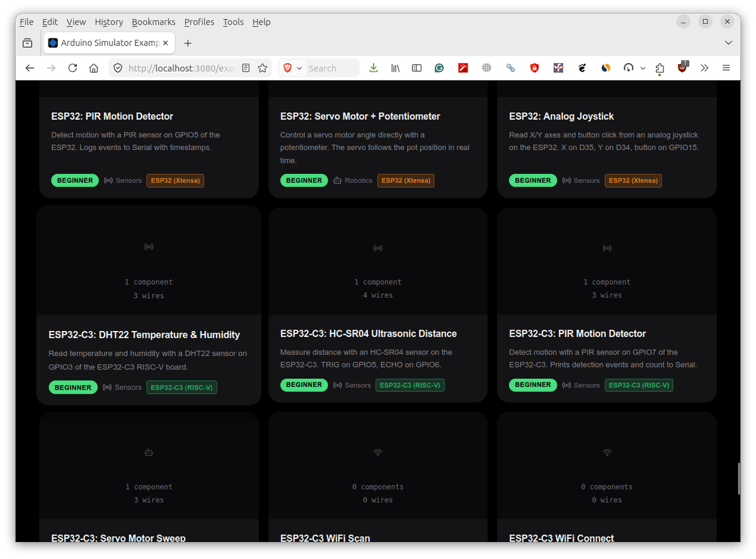The width and height of the screenshot is (756, 559).
Task: Open the Library icon in the toolbar
Action: [x=395, y=67]
